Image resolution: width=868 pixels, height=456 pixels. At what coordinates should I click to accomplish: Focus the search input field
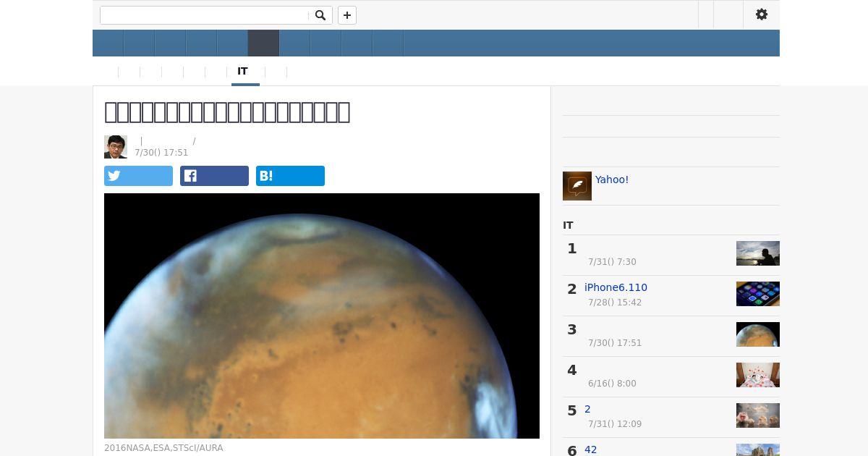(x=205, y=15)
